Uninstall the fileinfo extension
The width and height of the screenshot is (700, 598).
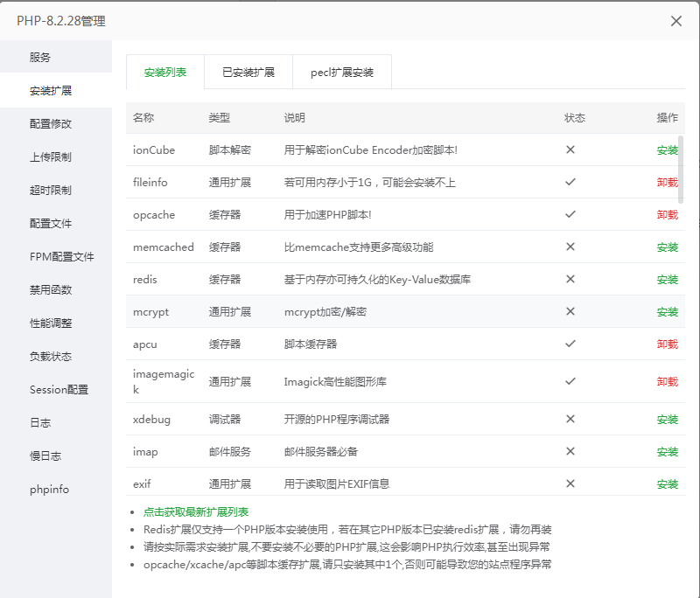point(668,183)
